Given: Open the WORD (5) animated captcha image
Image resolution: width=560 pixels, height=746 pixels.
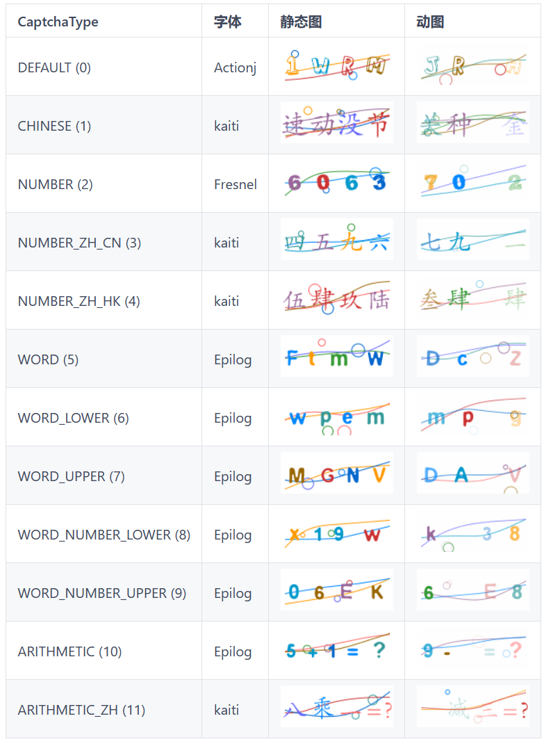Looking at the screenshot, I should click(x=473, y=358).
